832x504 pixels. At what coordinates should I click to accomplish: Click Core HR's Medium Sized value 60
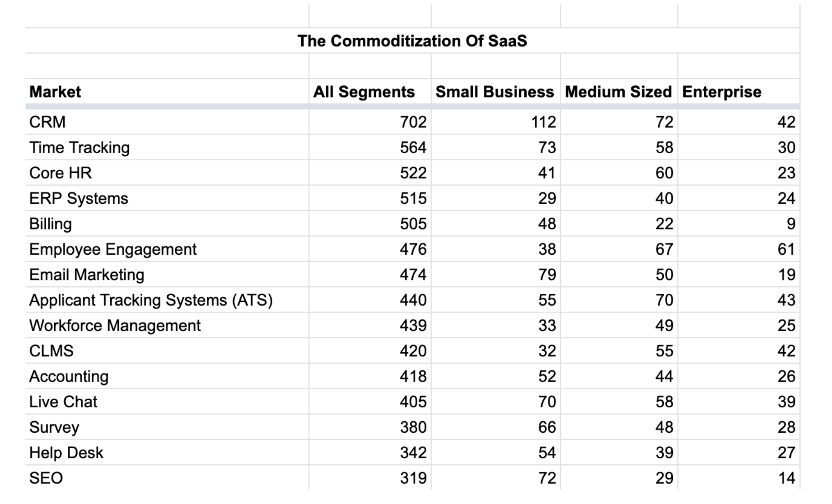pyautogui.click(x=664, y=173)
